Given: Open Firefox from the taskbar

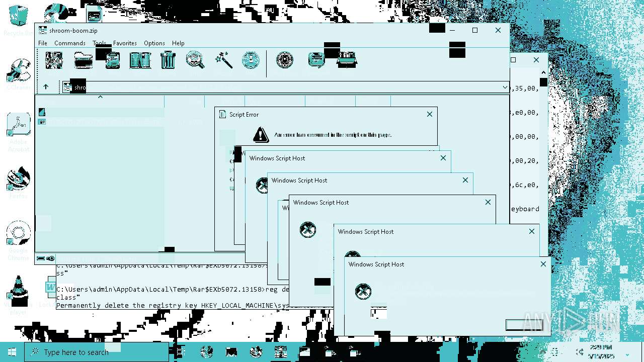Looking at the screenshot, I should (256, 352).
